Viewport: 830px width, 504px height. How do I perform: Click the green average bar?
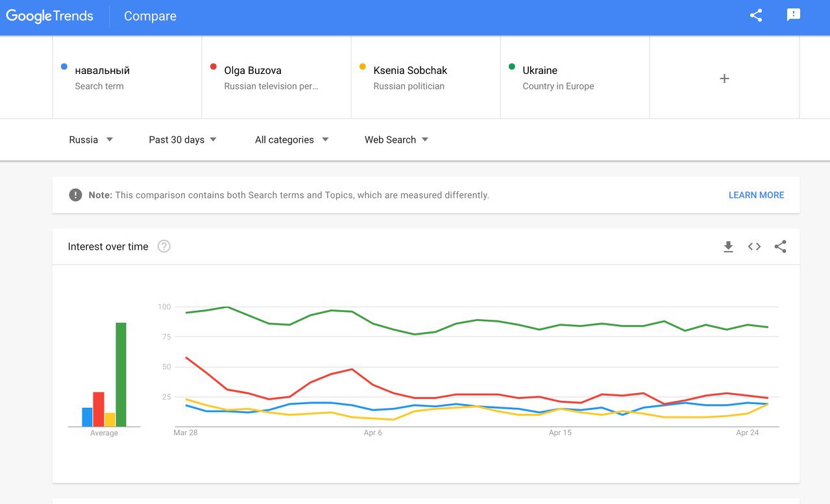pyautogui.click(x=121, y=374)
